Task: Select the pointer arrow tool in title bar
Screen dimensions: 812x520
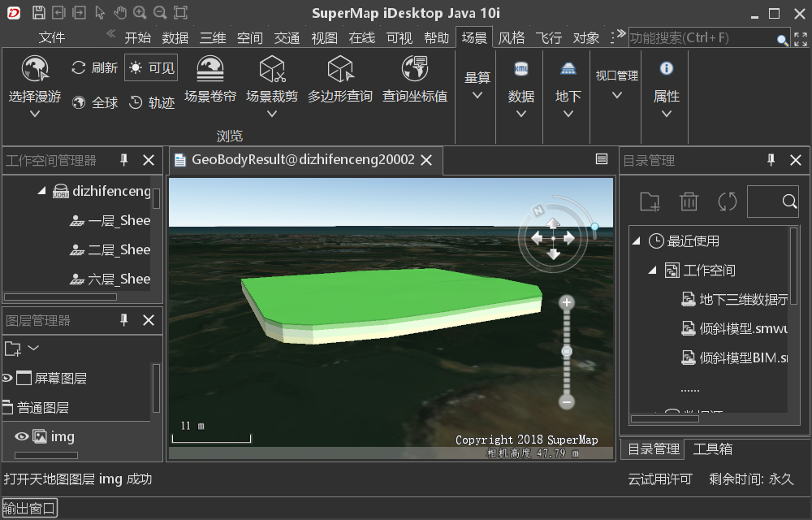Action: (x=100, y=12)
